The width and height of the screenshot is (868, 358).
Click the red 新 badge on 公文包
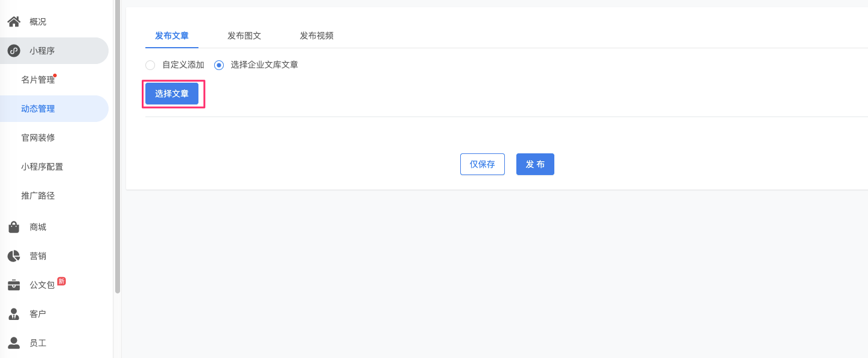[62, 281]
